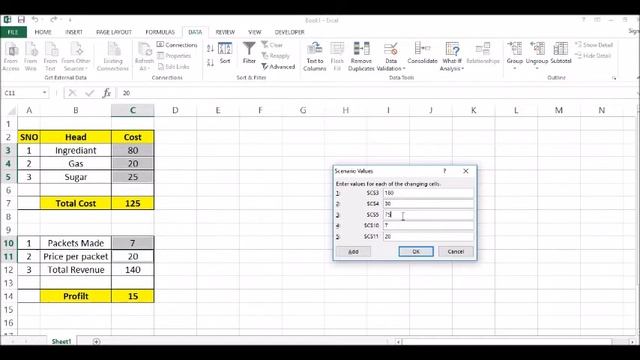The height and width of the screenshot is (360, 640).
Task: Open the FILE tab
Action: (x=13, y=32)
